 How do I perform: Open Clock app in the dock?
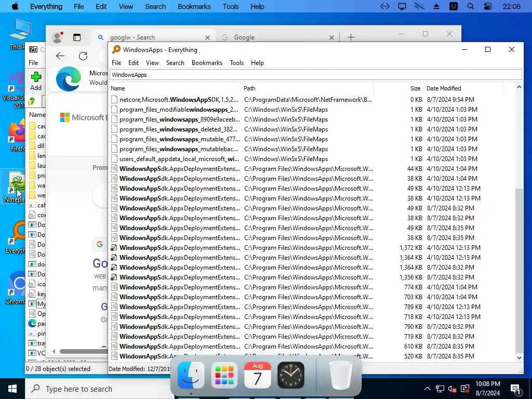pos(291,375)
